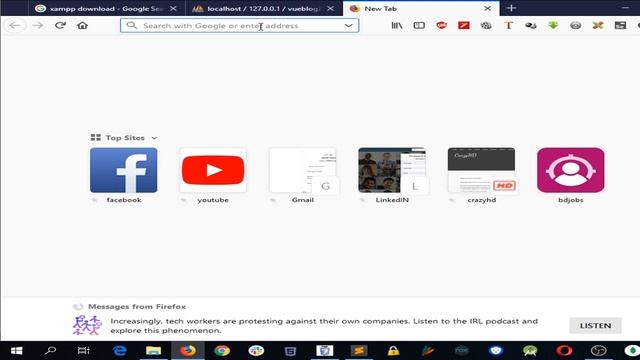
Task: Click the dark window-shaped extension icon
Action: point(620,25)
